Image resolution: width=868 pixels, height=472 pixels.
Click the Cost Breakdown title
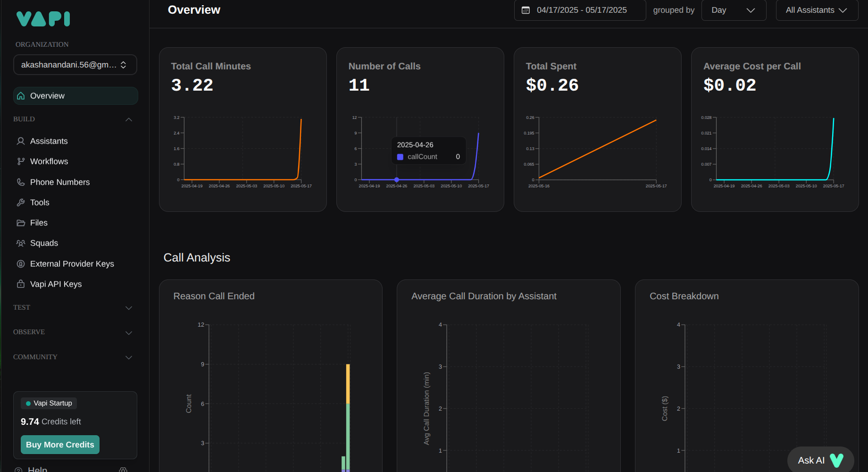(x=684, y=296)
